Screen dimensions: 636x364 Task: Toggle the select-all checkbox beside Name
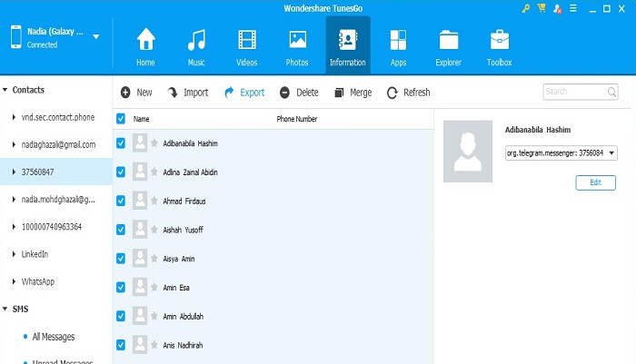[x=121, y=119]
